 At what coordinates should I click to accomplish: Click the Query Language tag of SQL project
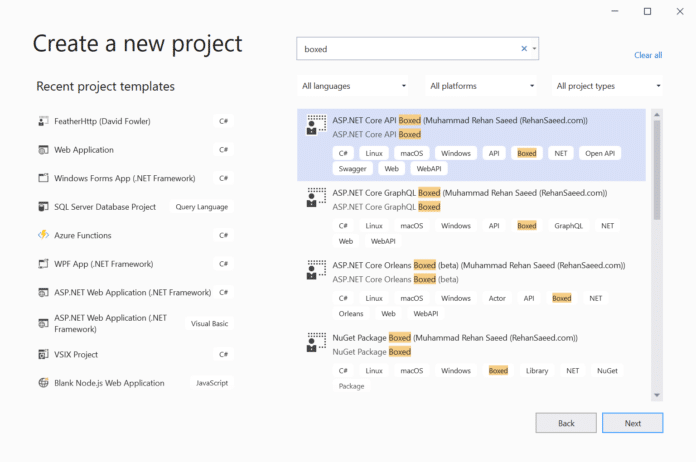pyautogui.click(x=202, y=207)
